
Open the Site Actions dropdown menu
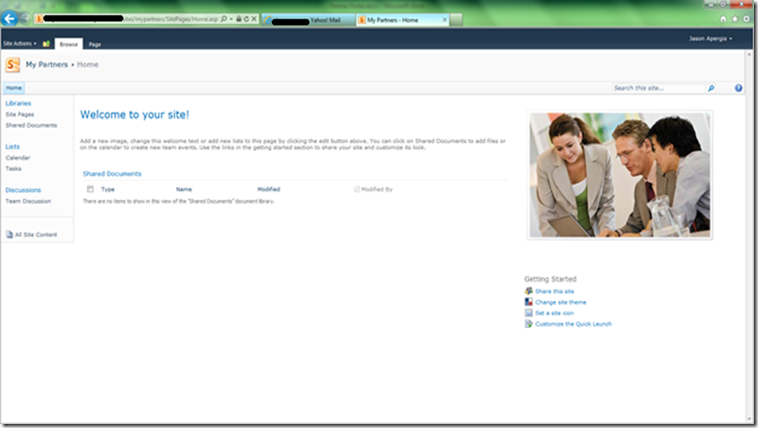tap(20, 44)
